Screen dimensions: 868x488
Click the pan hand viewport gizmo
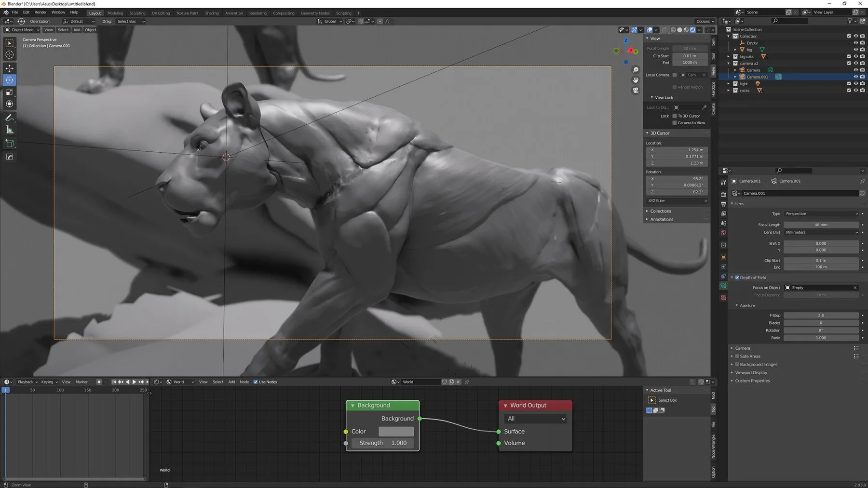636,80
